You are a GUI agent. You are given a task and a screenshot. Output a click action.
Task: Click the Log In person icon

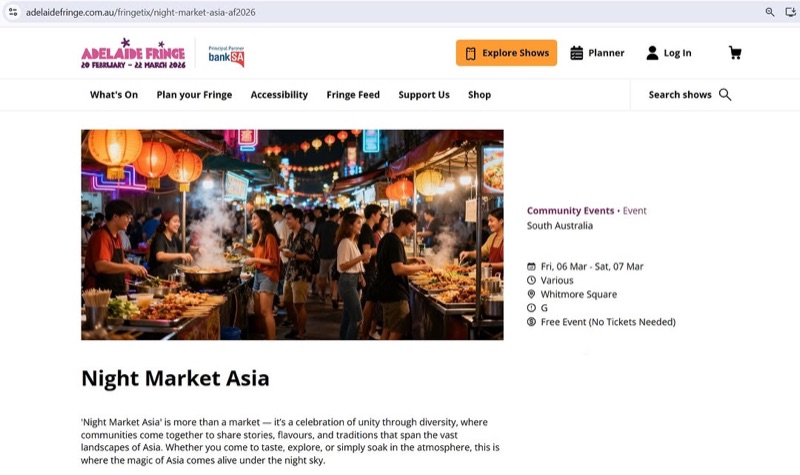click(x=652, y=53)
